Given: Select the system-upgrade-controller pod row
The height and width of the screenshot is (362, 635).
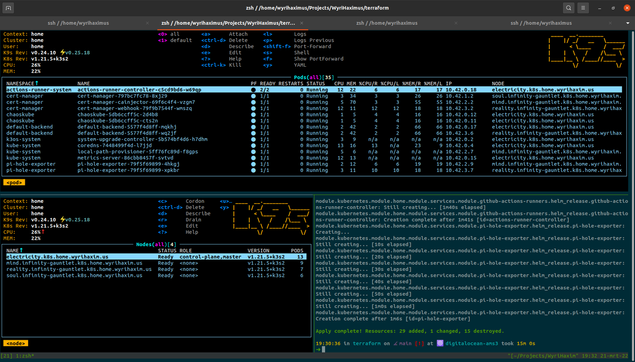Looking at the screenshot, I should point(314,139).
